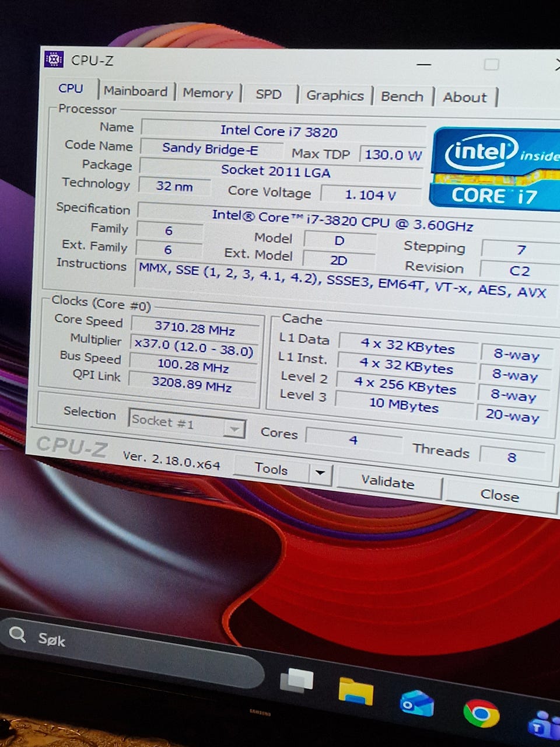Image resolution: width=560 pixels, height=747 pixels.
Task: Click the Instructions list starting with MMX
Action: [342, 281]
